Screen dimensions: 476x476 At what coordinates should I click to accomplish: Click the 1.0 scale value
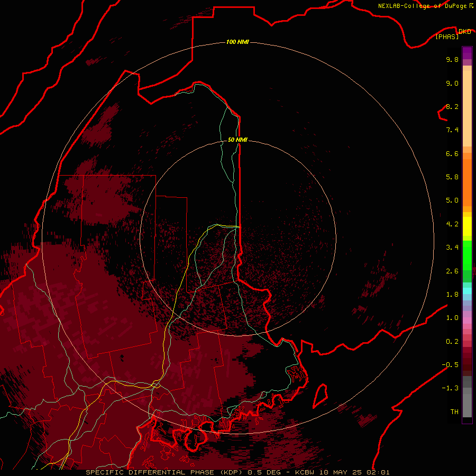(x=452, y=318)
